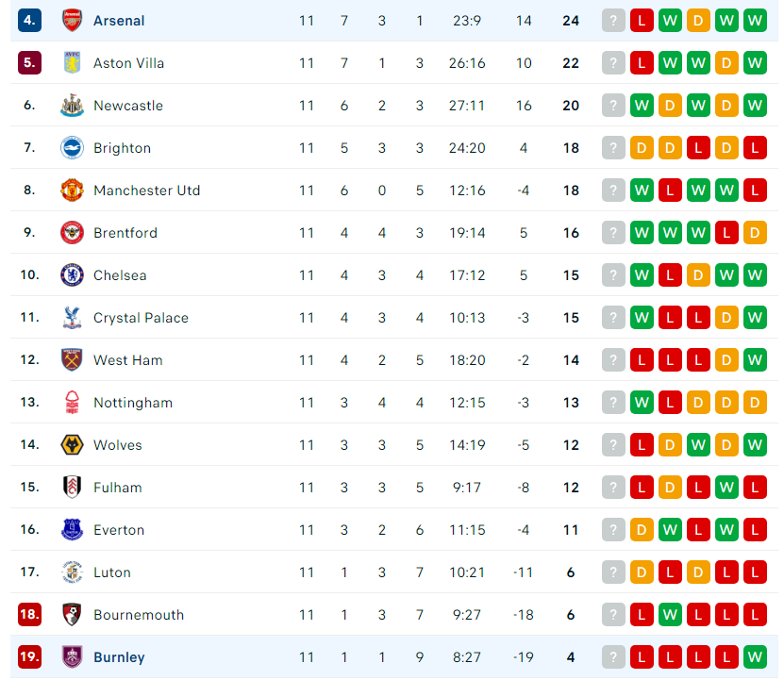This screenshot has height=680, width=784.
Task: Click the red 18. rank badge
Action: pos(29,614)
